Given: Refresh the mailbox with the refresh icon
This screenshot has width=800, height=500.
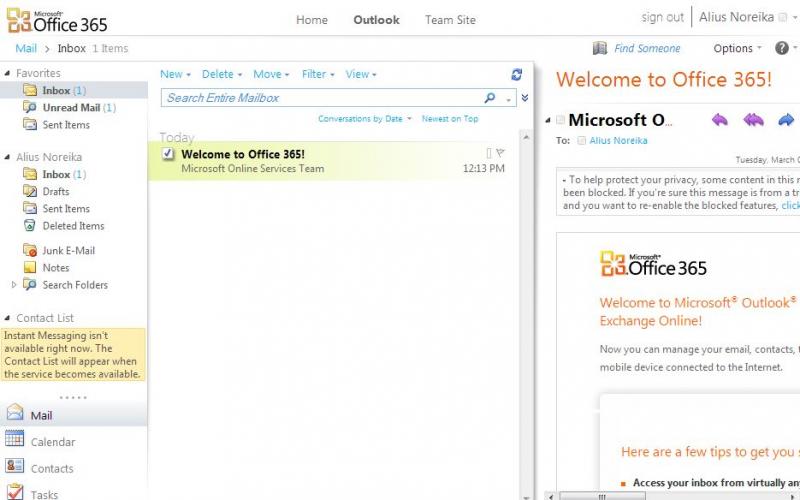Looking at the screenshot, I should 516,74.
